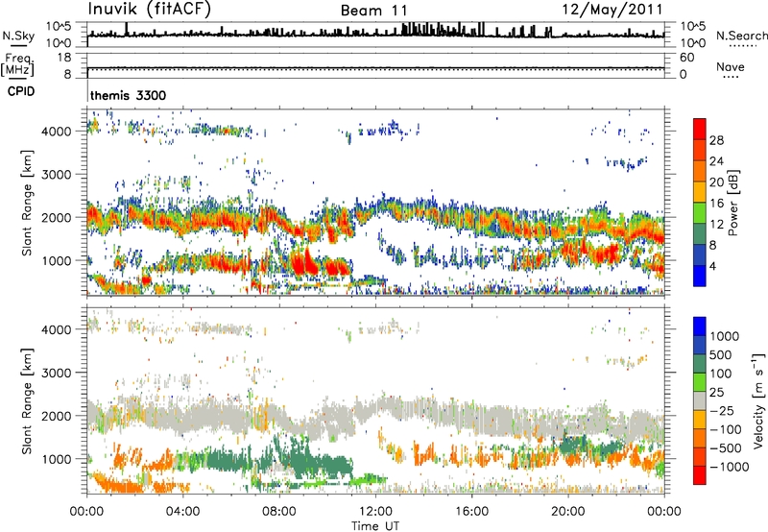Click the "16" tick on Power colorbar

click(x=716, y=204)
